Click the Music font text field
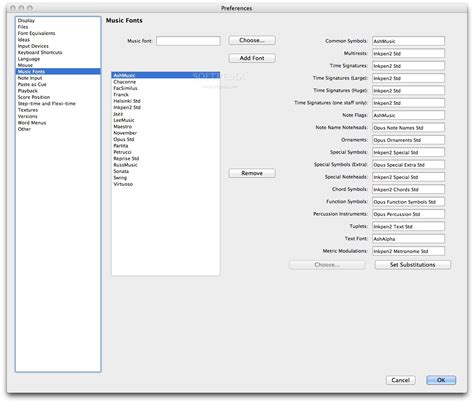Viewport: 474px width, 403px height. 188,41
